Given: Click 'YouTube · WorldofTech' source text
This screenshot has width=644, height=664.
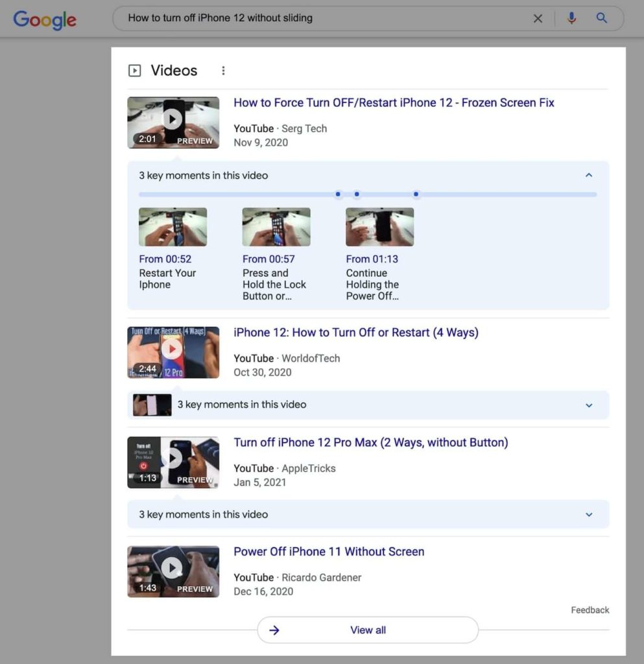Looking at the screenshot, I should click(x=287, y=359).
